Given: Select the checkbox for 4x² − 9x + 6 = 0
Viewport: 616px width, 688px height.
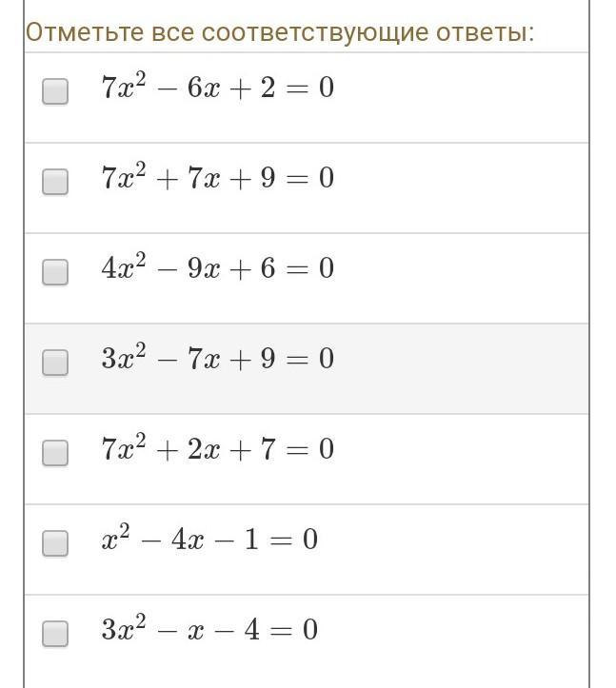Looking at the screenshot, I should tap(55, 272).
